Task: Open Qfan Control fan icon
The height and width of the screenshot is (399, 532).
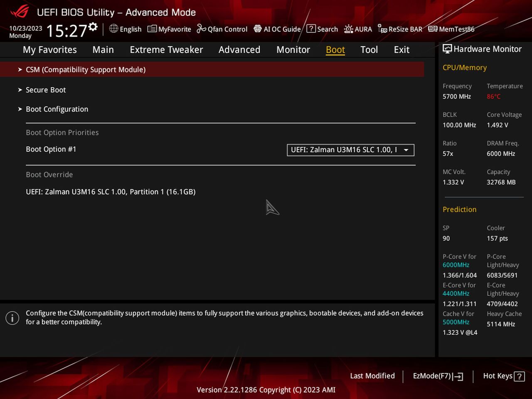Action: click(201, 29)
